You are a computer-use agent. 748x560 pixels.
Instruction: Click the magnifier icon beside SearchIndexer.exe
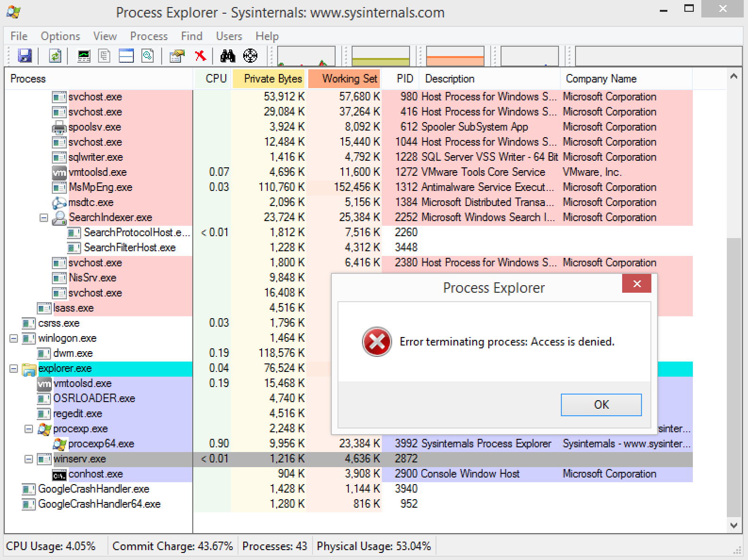point(59,217)
